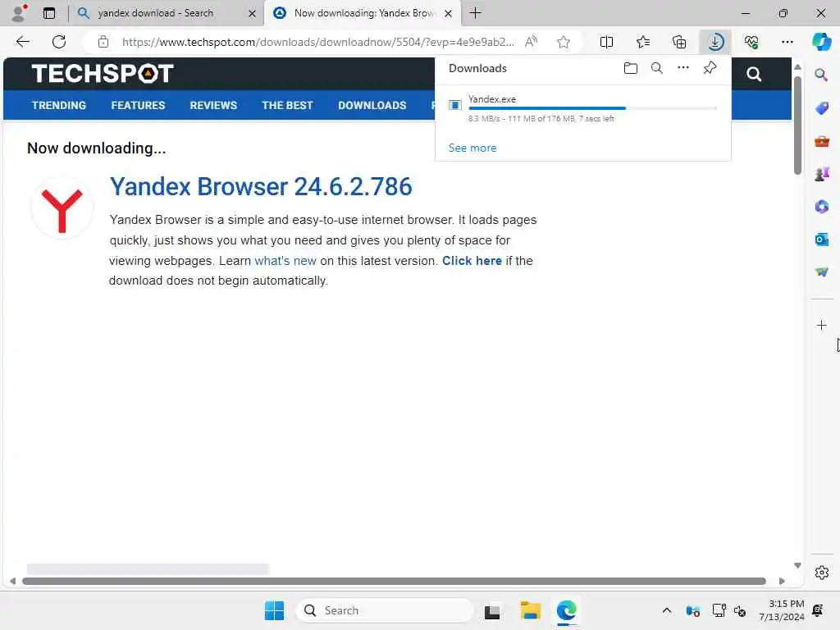This screenshot has height=630, width=840.
Task: Click the Yandex.exe download progress bar
Action: pyautogui.click(x=592, y=108)
